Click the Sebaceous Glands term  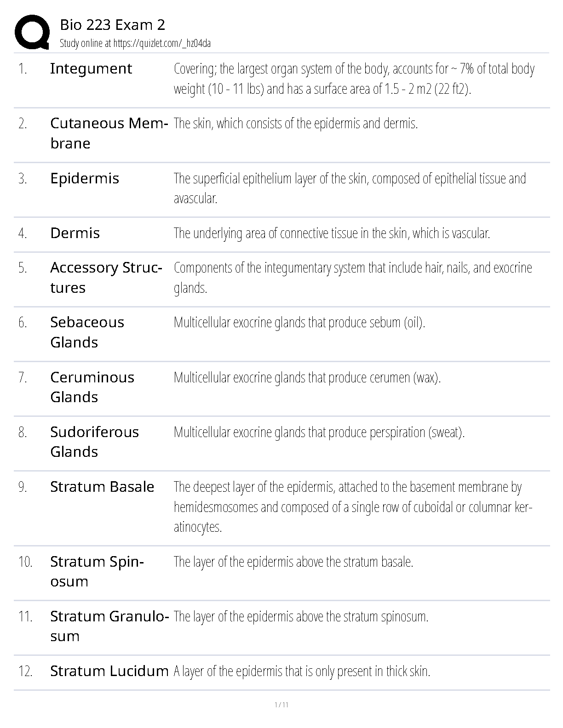(87, 332)
